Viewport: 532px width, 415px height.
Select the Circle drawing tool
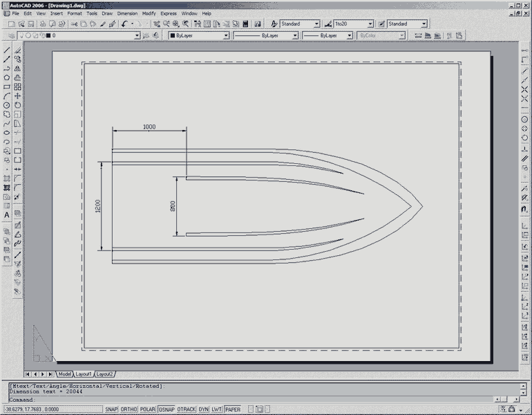pyautogui.click(x=7, y=105)
